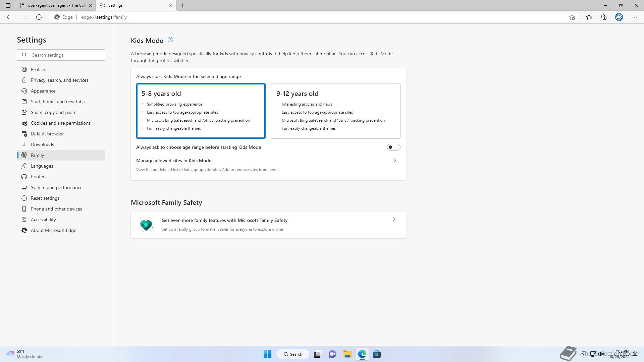The image size is (644, 362).
Task: Select the 9-12 years old card
Action: pos(336,111)
